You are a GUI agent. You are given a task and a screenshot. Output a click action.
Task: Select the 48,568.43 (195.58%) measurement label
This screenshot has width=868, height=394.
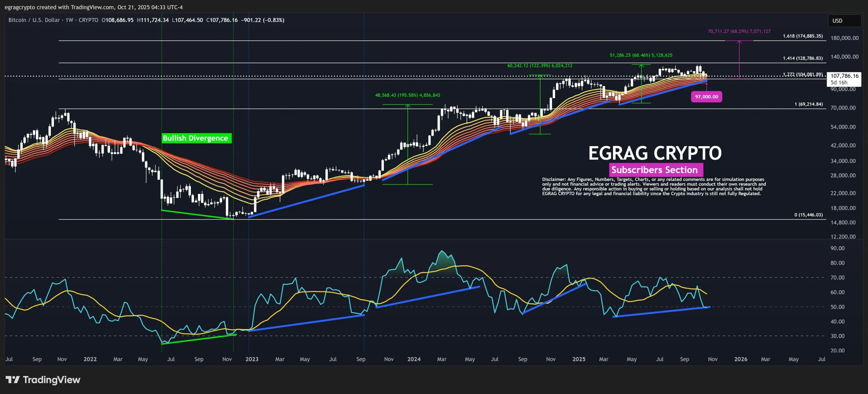(x=407, y=95)
